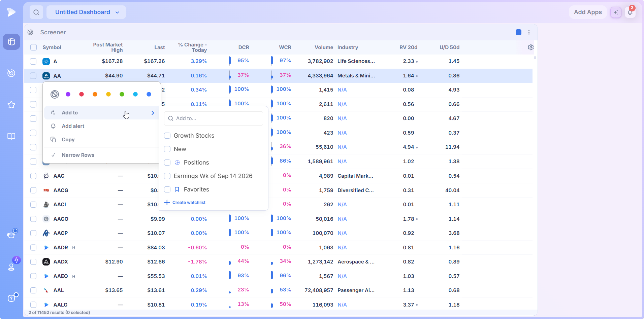
Task: Click the AI sparkle assistant button
Action: [x=616, y=12]
